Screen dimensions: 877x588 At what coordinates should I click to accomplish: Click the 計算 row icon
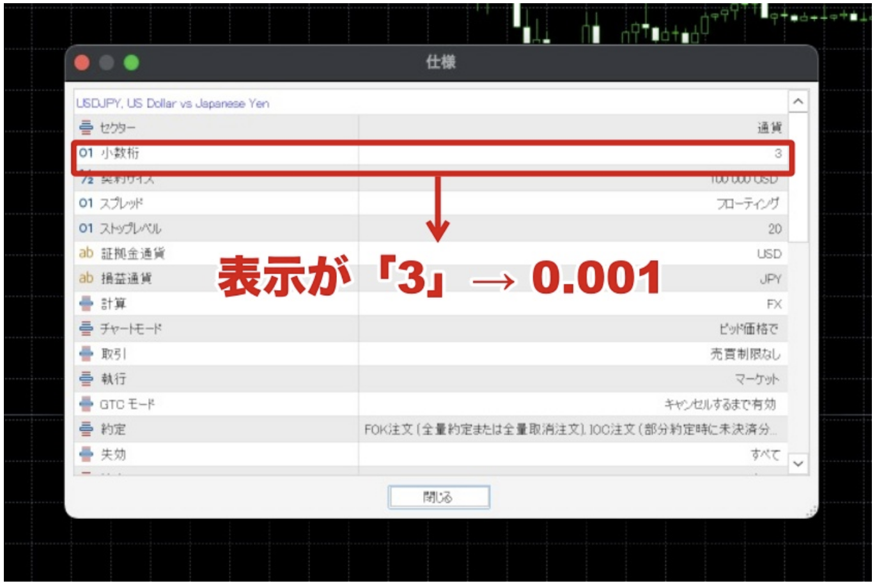[86, 304]
